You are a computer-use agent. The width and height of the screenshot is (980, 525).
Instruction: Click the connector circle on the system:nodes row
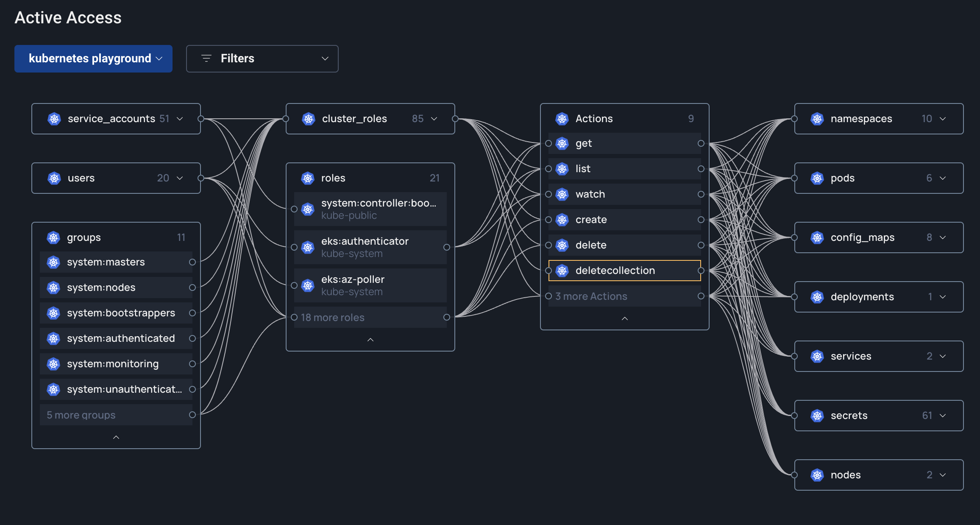(x=192, y=288)
